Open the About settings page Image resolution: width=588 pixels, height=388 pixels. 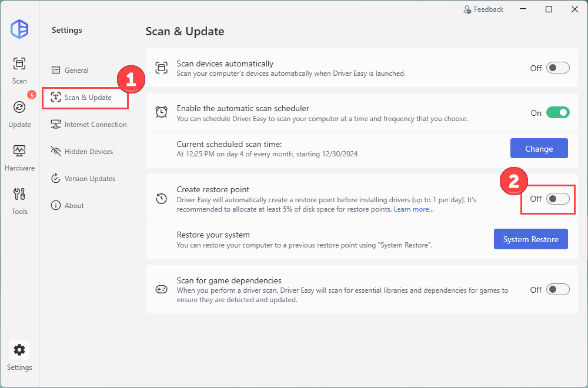[x=74, y=206]
